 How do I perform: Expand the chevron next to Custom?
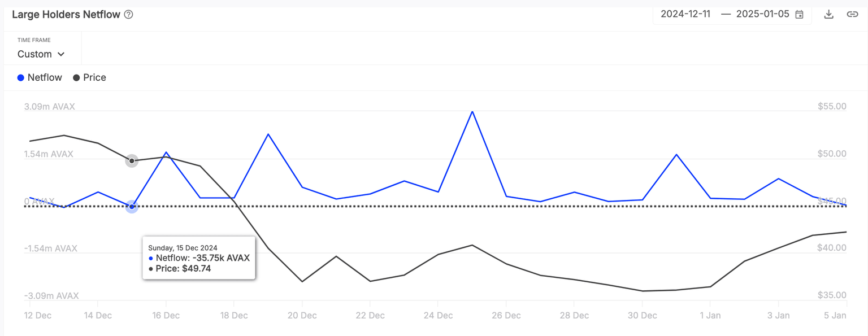click(61, 54)
